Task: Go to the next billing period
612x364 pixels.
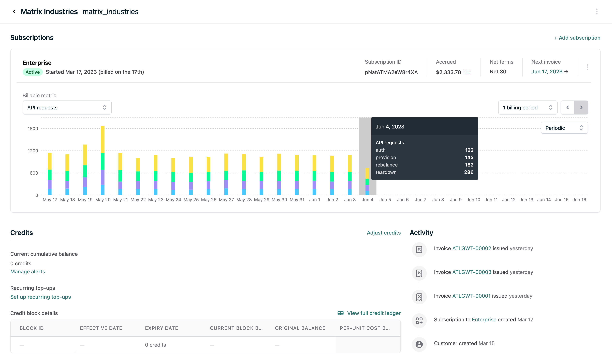Action: (x=581, y=107)
